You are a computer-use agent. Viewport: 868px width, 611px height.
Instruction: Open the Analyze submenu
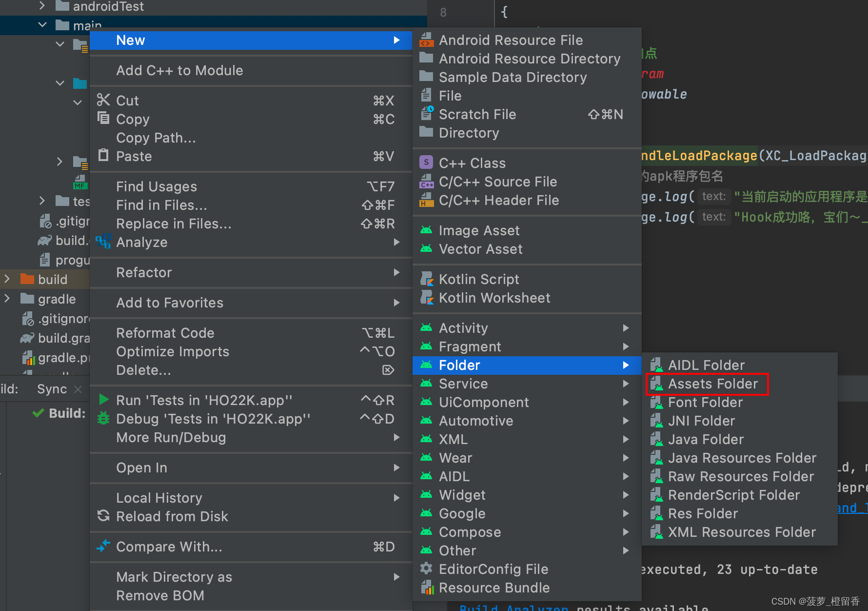pyautogui.click(x=252, y=242)
